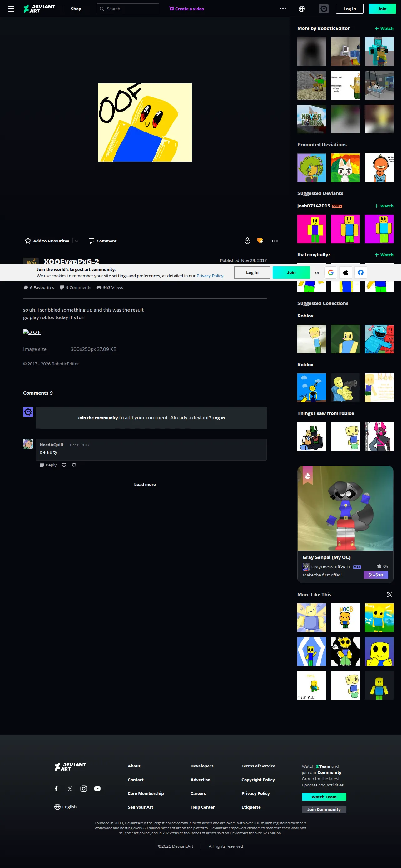Viewport: 401px width, 868px height.
Task: Reply to NeedAQuilt's comment
Action: pos(48,465)
